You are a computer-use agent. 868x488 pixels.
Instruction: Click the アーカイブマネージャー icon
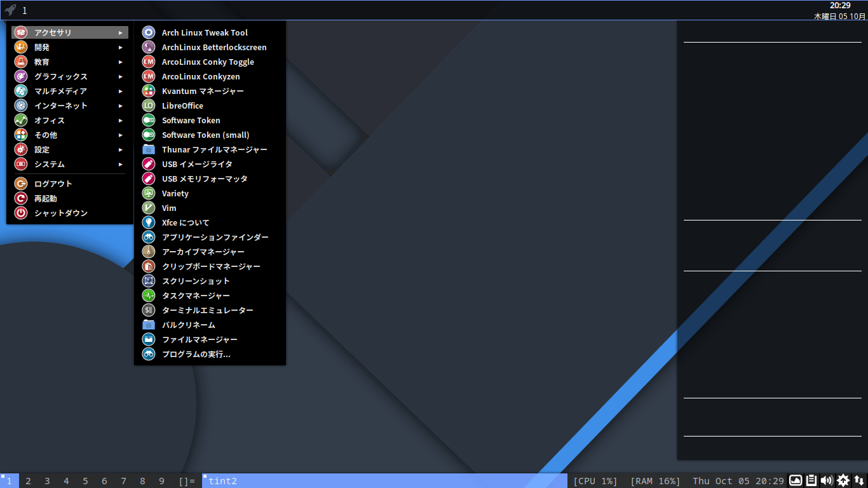pyautogui.click(x=149, y=252)
